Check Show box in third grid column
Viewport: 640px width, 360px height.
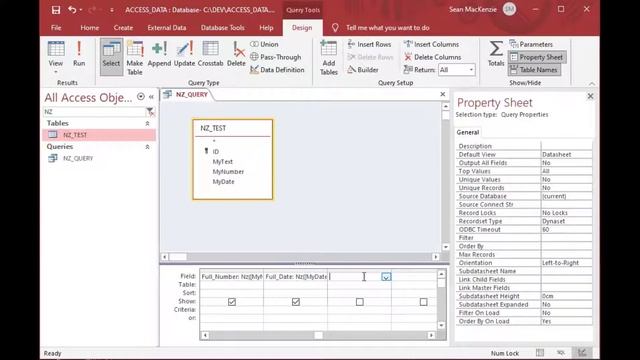[360, 302]
